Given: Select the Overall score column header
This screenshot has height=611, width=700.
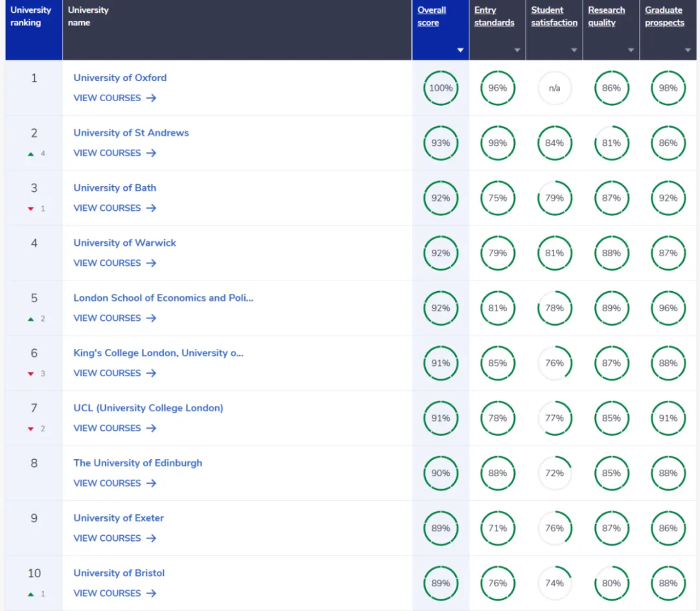Looking at the screenshot, I should 432,16.
